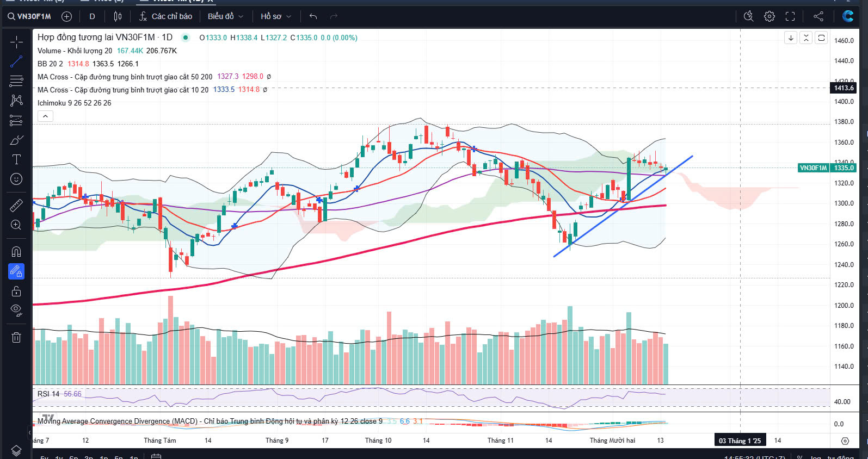Activate the zoom-in magnifier tool
This screenshot has width=868, height=459.
(16, 225)
